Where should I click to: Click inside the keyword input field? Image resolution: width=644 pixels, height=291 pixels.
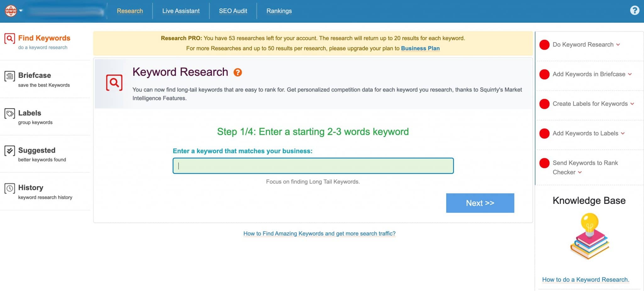[313, 165]
